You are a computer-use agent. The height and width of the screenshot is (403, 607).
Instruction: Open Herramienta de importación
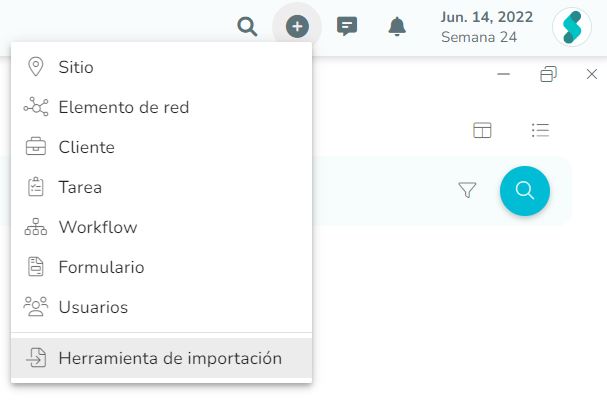pos(161,358)
